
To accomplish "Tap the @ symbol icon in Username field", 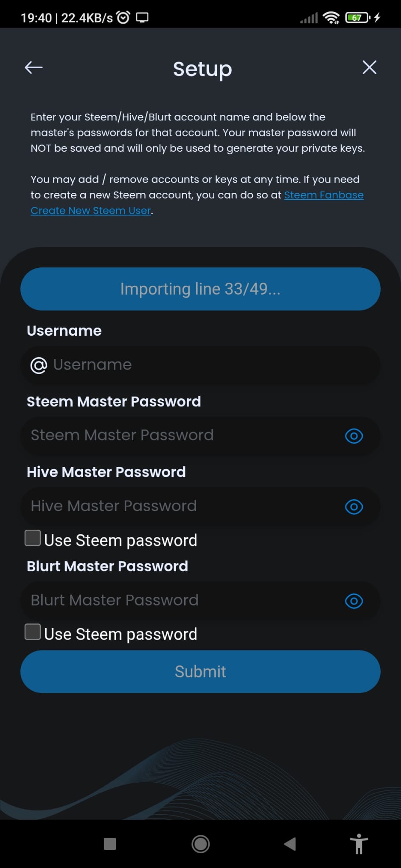I will [39, 365].
